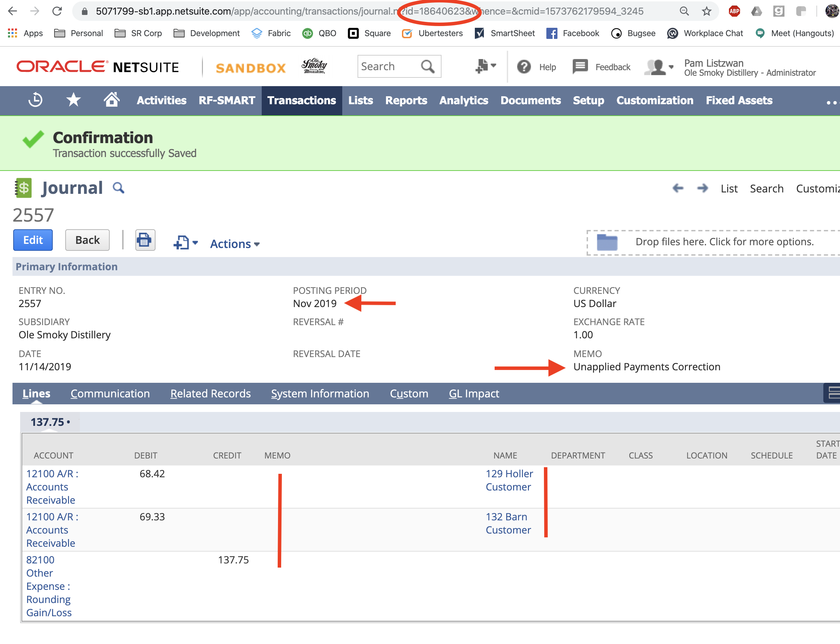Image resolution: width=840 pixels, height=644 pixels.
Task: Open the Help question mark icon
Action: (x=523, y=67)
